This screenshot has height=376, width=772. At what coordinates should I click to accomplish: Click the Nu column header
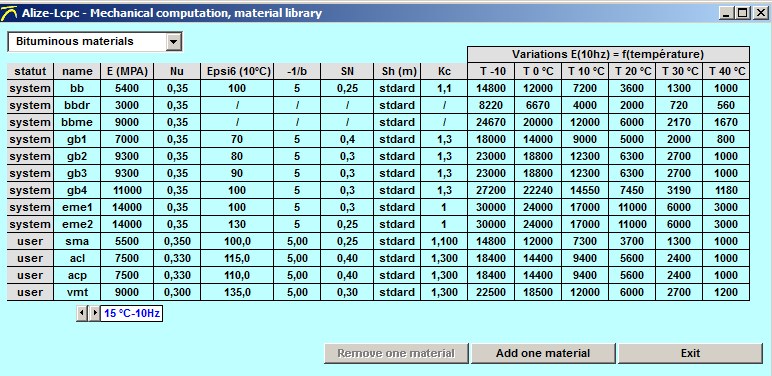pyautogui.click(x=177, y=71)
